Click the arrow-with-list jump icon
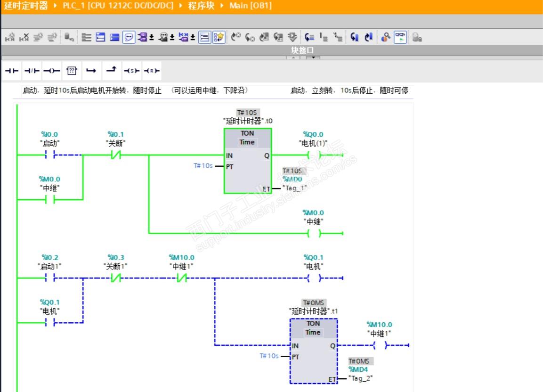Image resolution: width=543 pixels, height=392 pixels. pyautogui.click(x=309, y=37)
